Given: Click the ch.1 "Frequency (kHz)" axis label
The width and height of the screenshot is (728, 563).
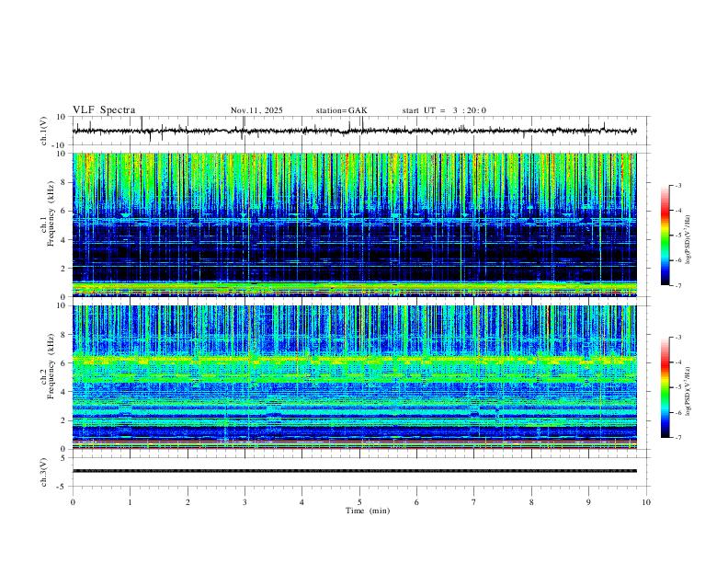Looking at the screenshot, I should [51, 213].
